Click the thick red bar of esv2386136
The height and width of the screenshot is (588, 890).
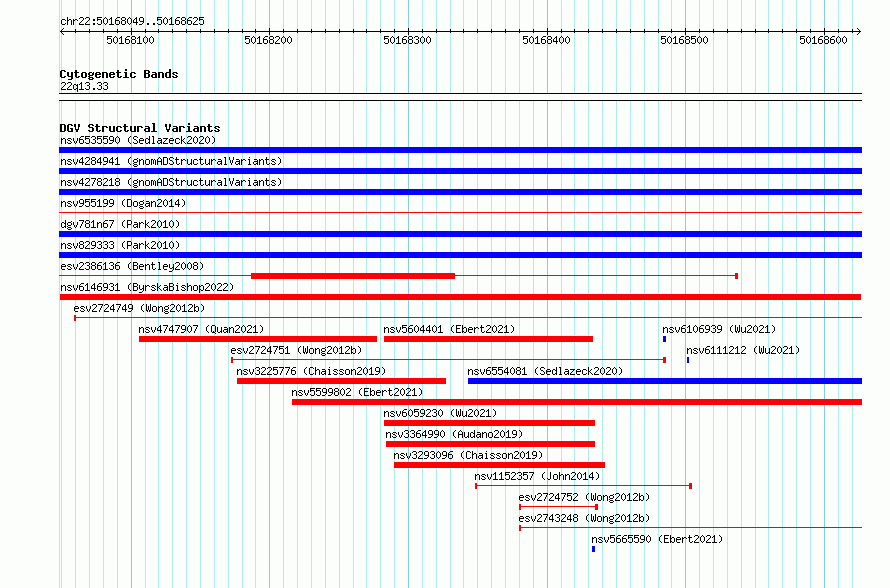pos(353,276)
